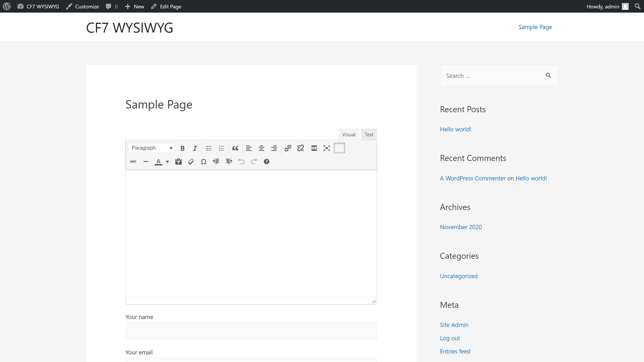Insert special character omega
Screen dimensions: 644x362
204,161
